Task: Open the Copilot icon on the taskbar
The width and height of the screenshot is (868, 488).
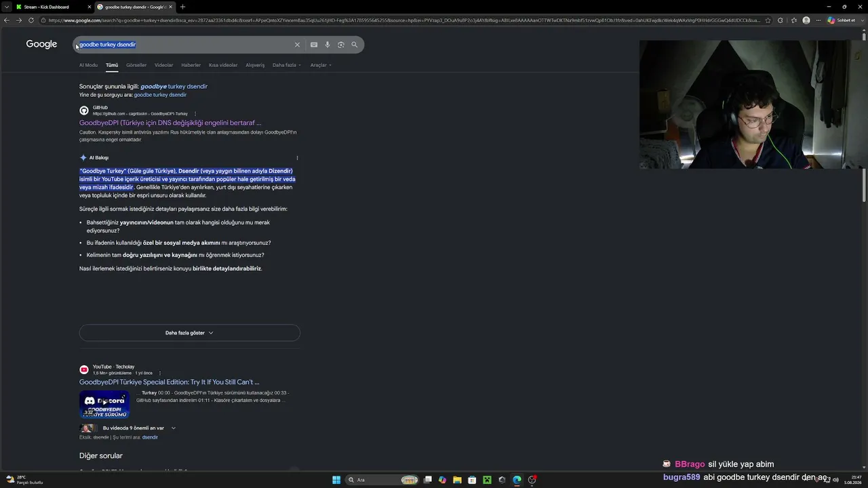Action: [442, 480]
